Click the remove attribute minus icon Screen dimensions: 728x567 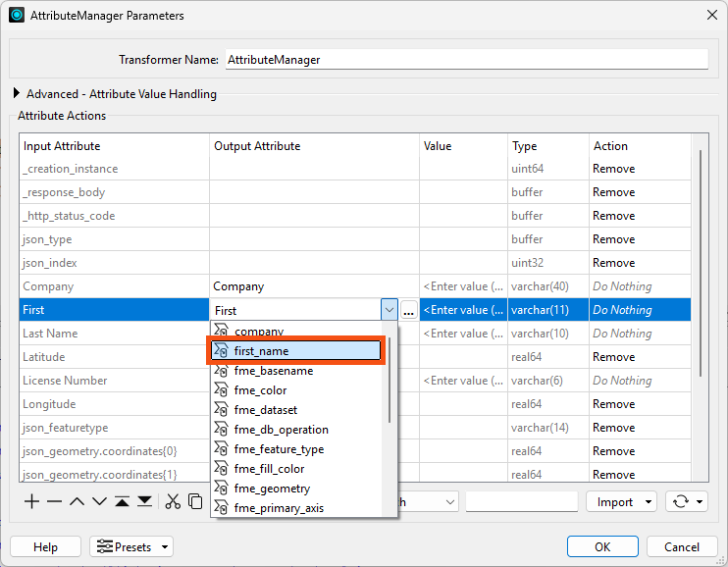coord(54,501)
